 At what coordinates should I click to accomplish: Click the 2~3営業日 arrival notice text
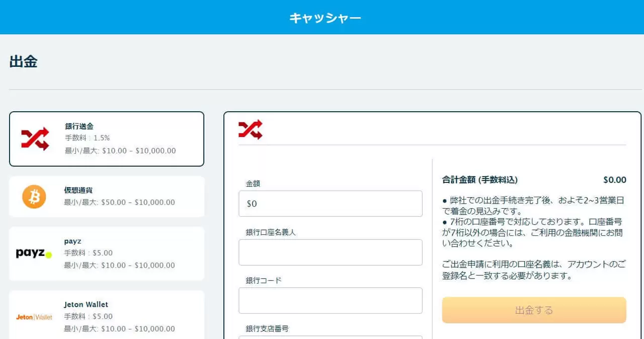click(533, 206)
